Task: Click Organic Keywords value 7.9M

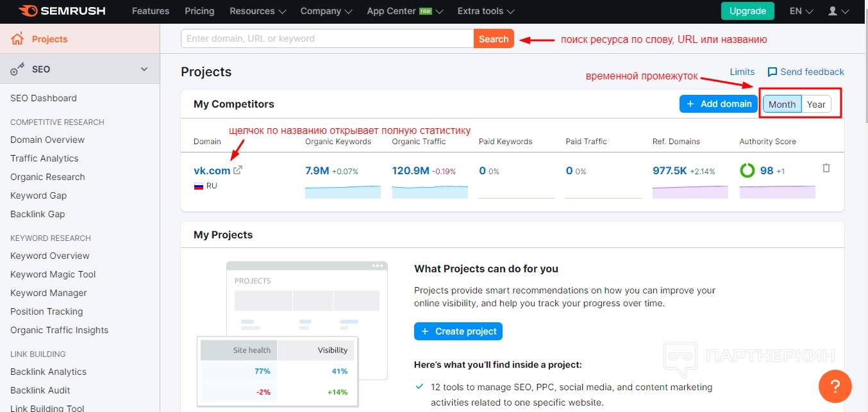Action: (317, 170)
